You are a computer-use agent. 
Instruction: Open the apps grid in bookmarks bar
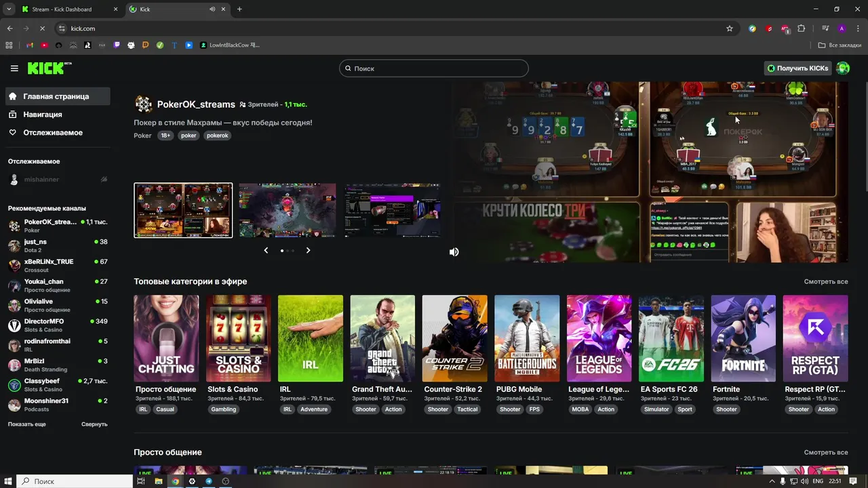9,45
